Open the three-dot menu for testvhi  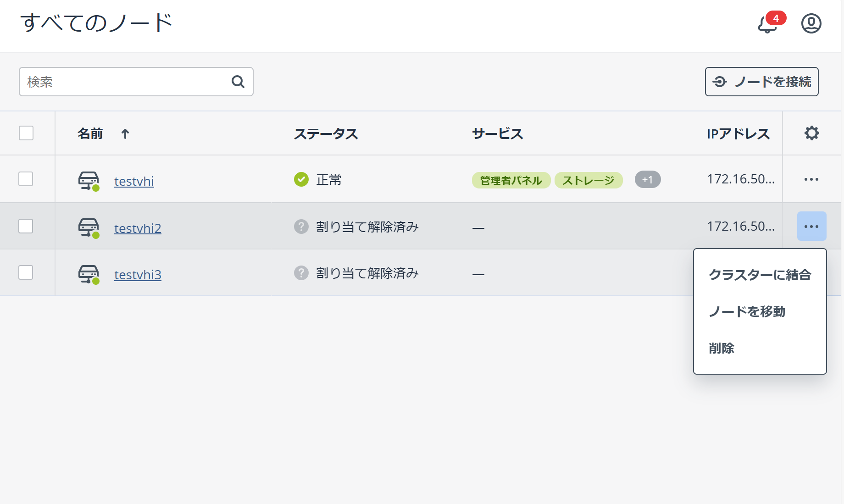[811, 179]
